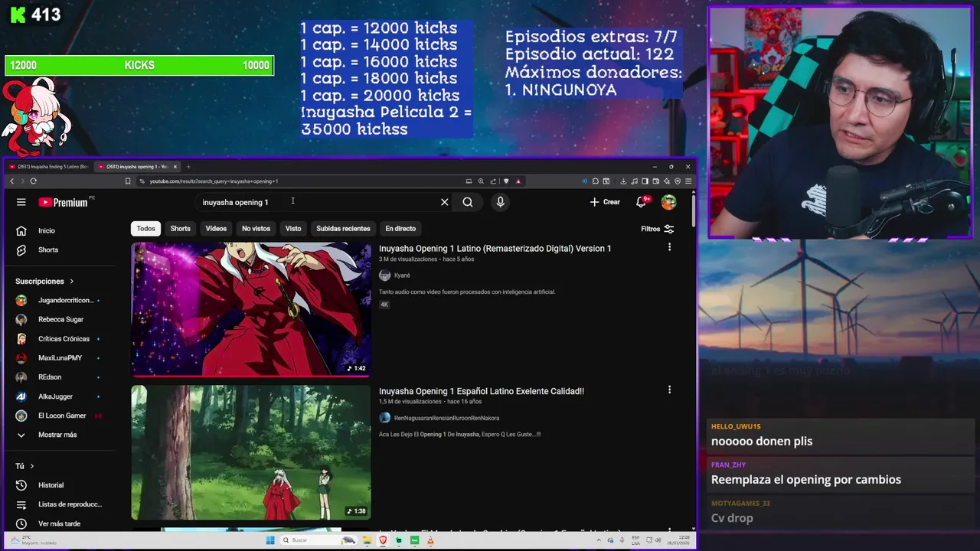Open the taskbar clock and date
This screenshot has width=980, height=551.
(677, 540)
